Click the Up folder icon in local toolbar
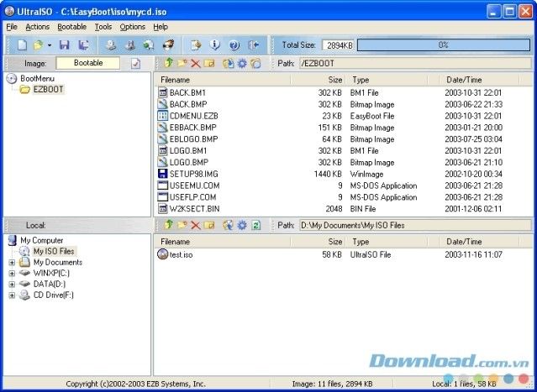 tap(169, 225)
